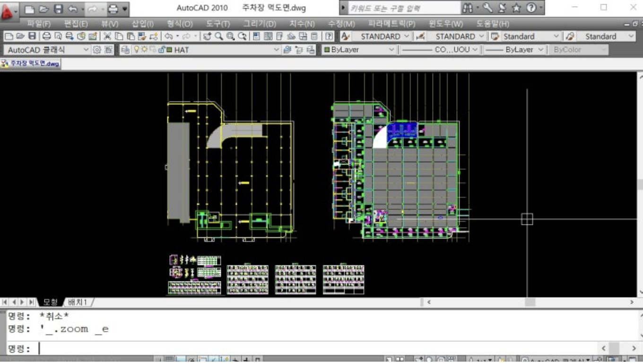The image size is (643, 364).
Task: Switch to the 배치1 layout tab
Action: click(78, 302)
